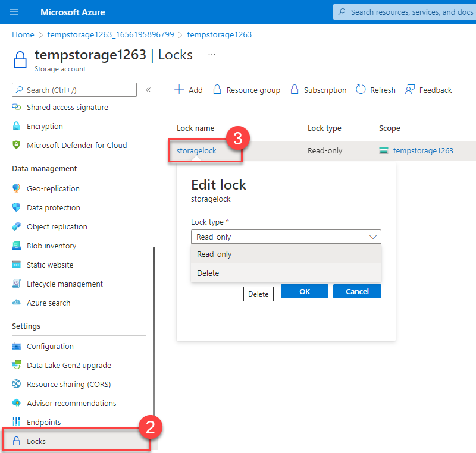
Task: Cancel the Edit lock dialog
Action: [x=357, y=291]
